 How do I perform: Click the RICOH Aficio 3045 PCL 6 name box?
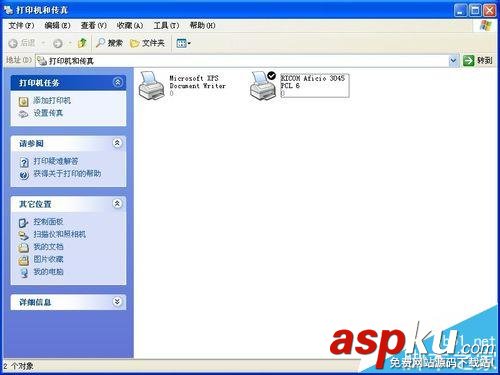(x=315, y=86)
